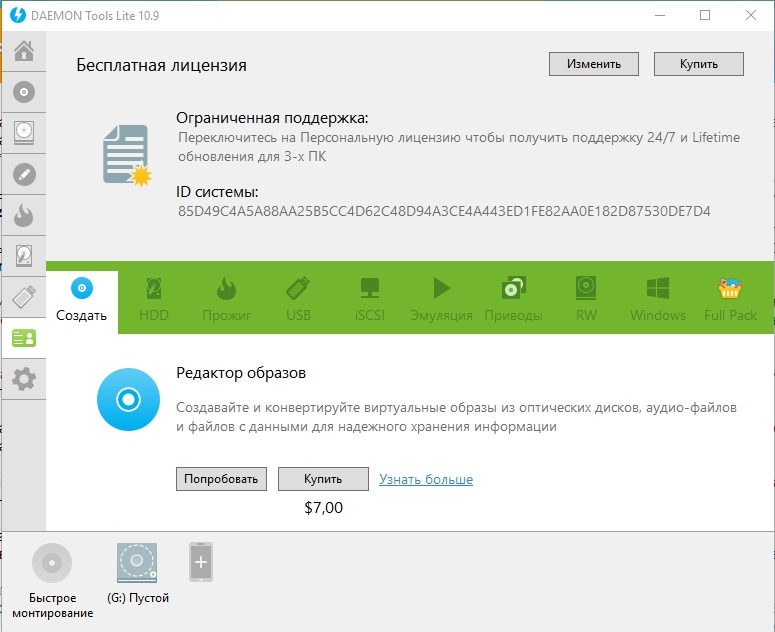775x632 pixels.
Task: Switch to the Приводы tab
Action: (x=514, y=299)
